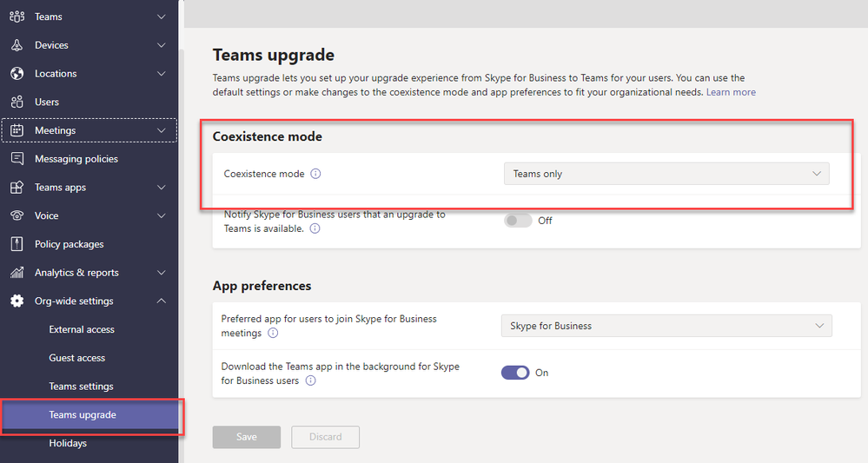Expand the Voice section chevron
The width and height of the screenshot is (868, 463).
click(x=161, y=215)
